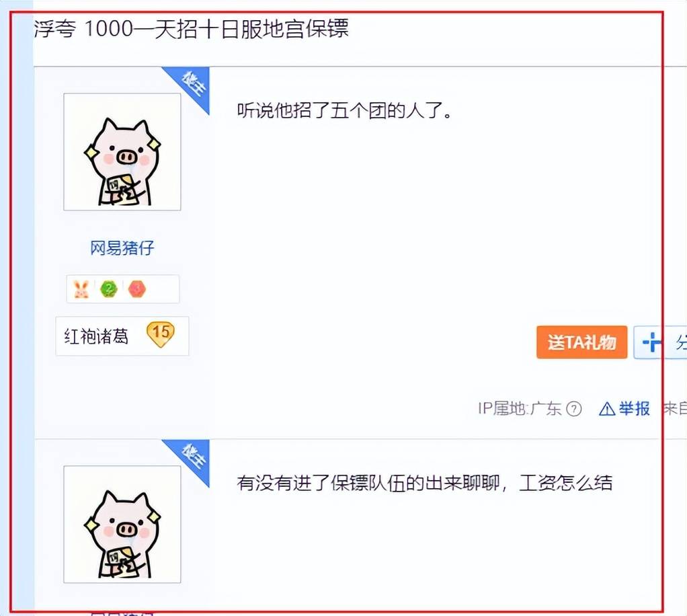This screenshot has width=687, height=616.
Task: Click the yellow level 15 badge icon
Action: point(161,334)
